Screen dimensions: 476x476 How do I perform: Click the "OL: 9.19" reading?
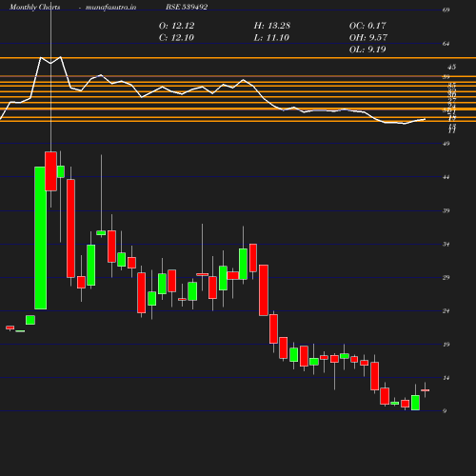pos(367,50)
